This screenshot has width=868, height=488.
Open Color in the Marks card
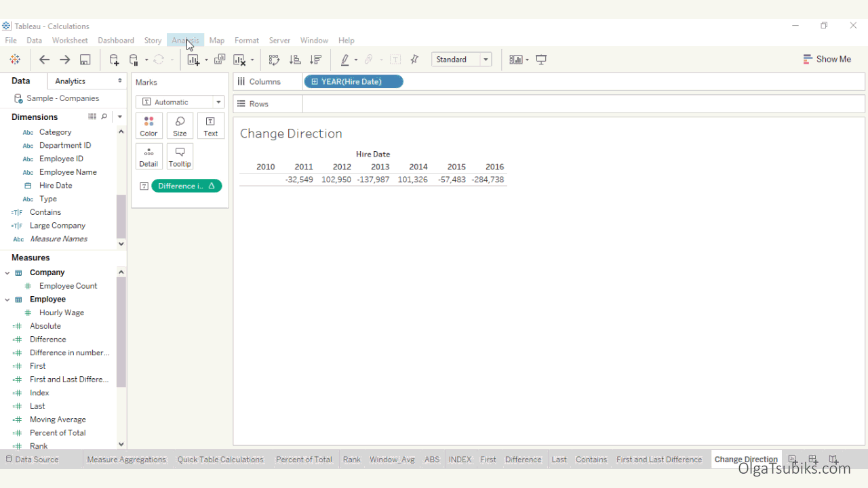pyautogui.click(x=149, y=126)
